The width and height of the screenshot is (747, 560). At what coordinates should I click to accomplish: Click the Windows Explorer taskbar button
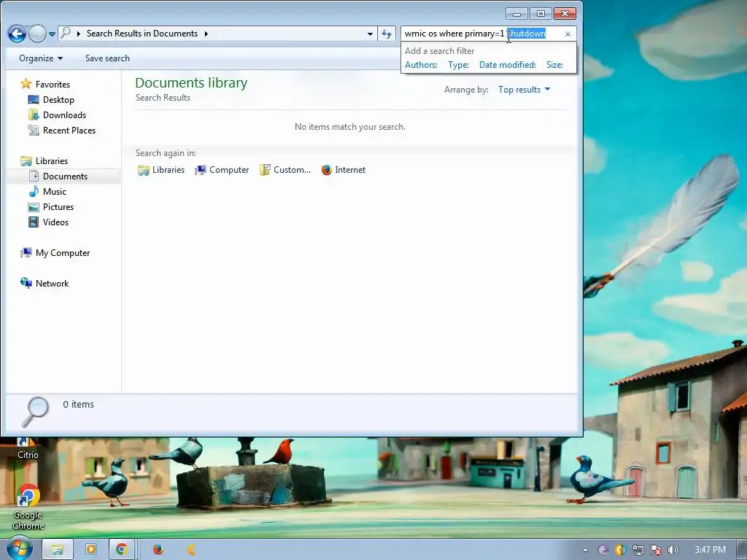pyautogui.click(x=58, y=550)
